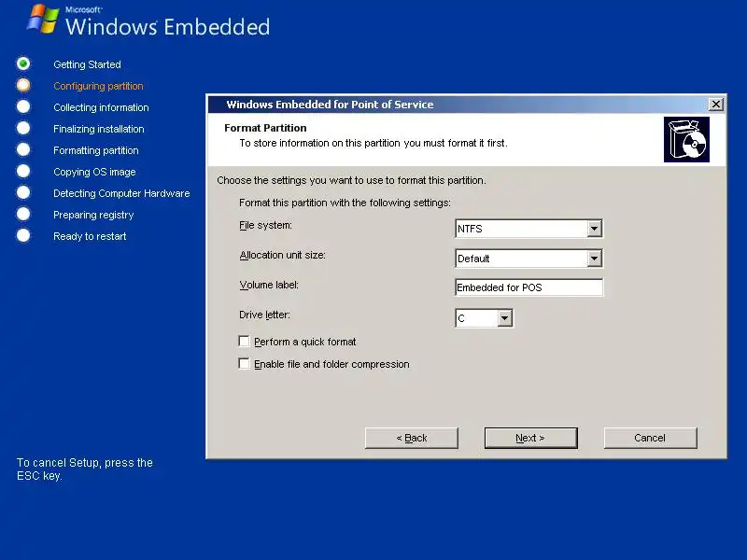This screenshot has width=747, height=560.
Task: Click the Ready to restart step bullet
Action: coord(23,235)
